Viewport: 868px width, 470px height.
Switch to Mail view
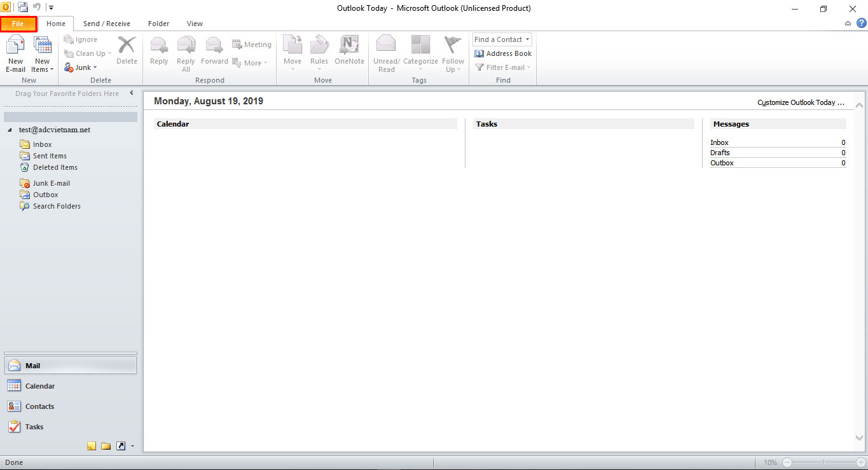click(70, 366)
